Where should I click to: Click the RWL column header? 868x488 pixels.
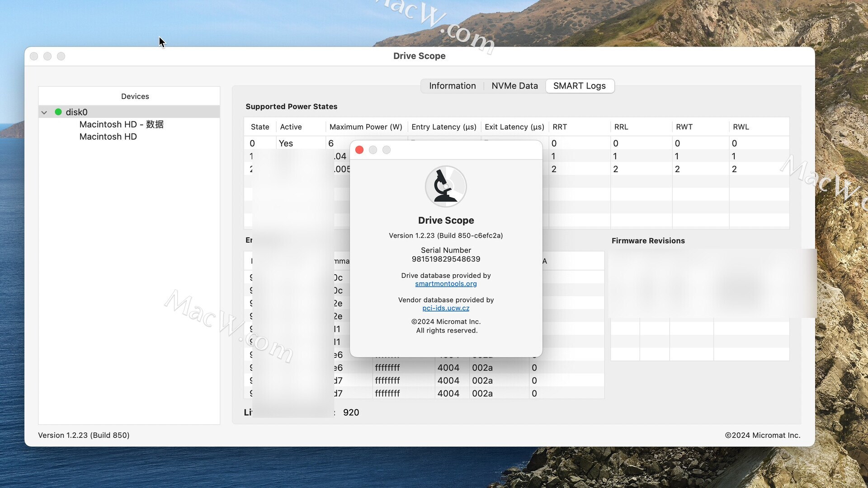coord(741,127)
